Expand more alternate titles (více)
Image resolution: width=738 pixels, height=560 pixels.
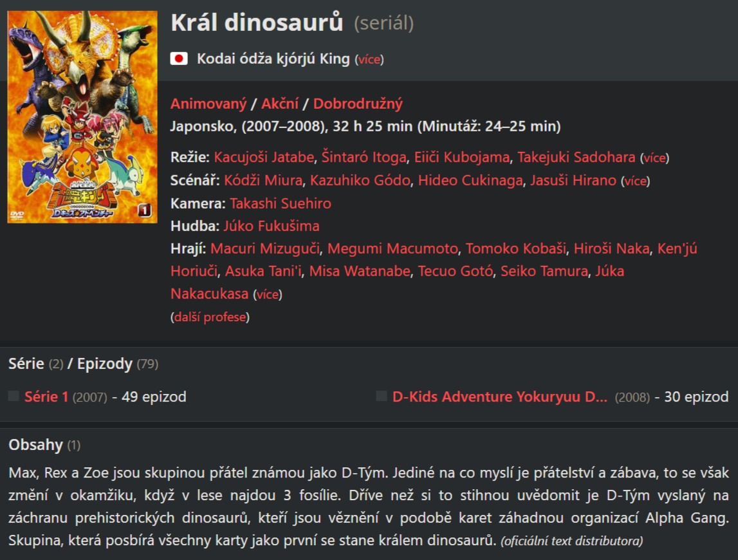(369, 60)
